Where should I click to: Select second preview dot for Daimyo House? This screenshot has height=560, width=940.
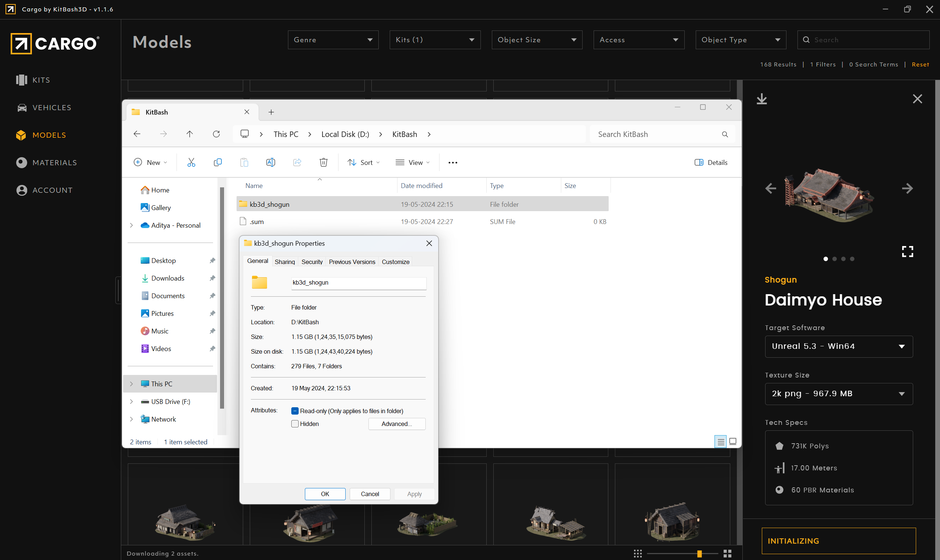pos(834,259)
